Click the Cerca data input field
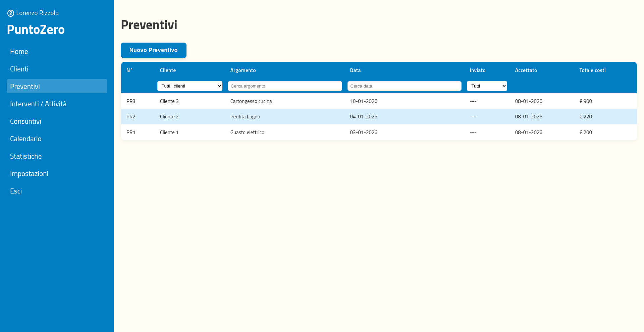644x332 pixels. (x=404, y=86)
